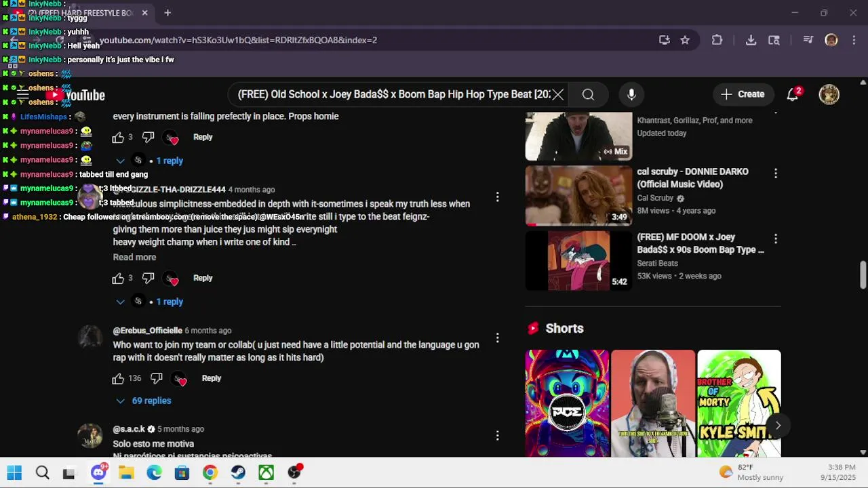The height and width of the screenshot is (488, 868).
Task: Open options menu for @s.a.c.k comment
Action: 497,436
